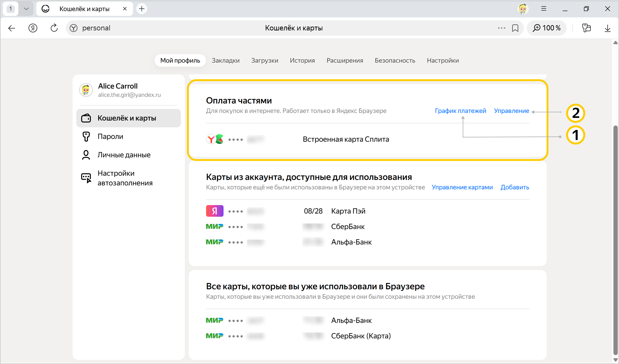Select Пароли in the sidebar
This screenshot has width=619, height=364.
point(110,136)
